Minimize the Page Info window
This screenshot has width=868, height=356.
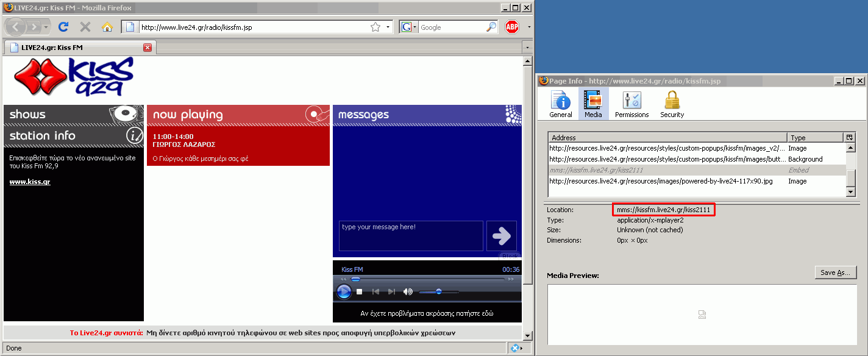click(x=839, y=80)
